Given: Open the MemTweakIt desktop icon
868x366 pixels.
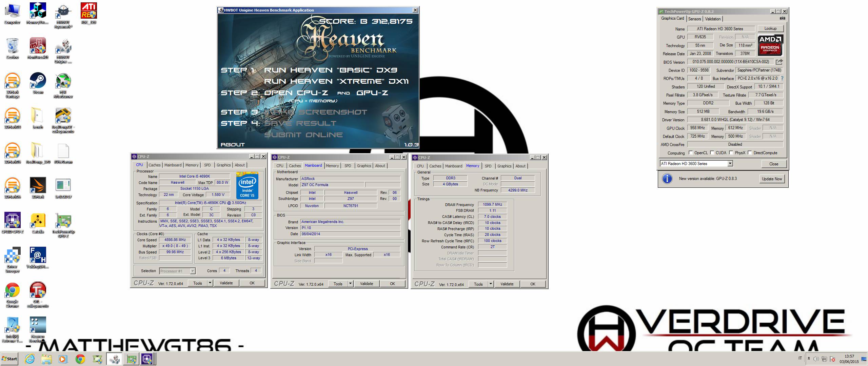Looking at the screenshot, I should [x=38, y=48].
